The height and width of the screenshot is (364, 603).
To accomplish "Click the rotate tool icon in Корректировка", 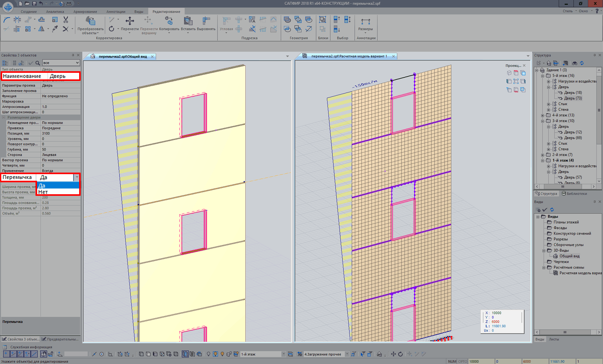I will [x=111, y=29].
